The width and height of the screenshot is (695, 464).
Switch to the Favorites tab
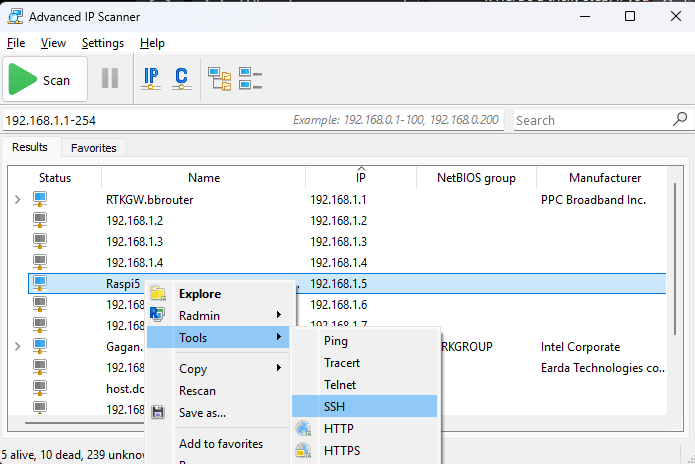94,148
